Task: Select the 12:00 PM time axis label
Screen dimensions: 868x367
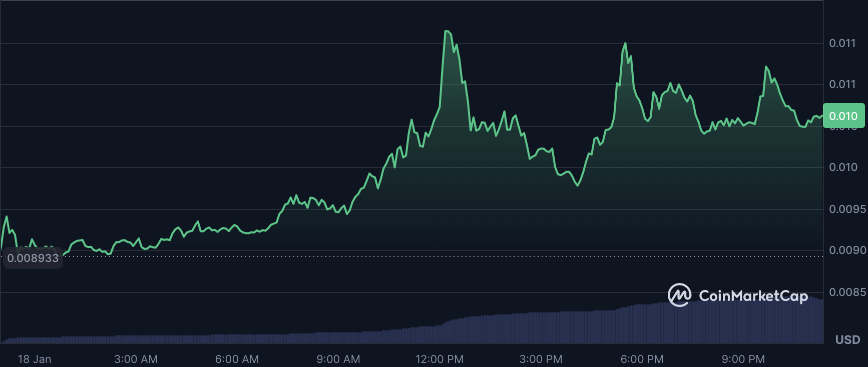Action: tap(440, 359)
